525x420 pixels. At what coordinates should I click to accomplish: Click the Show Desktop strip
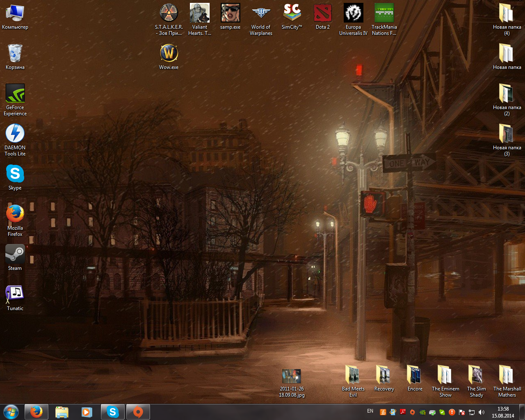pos(522,412)
